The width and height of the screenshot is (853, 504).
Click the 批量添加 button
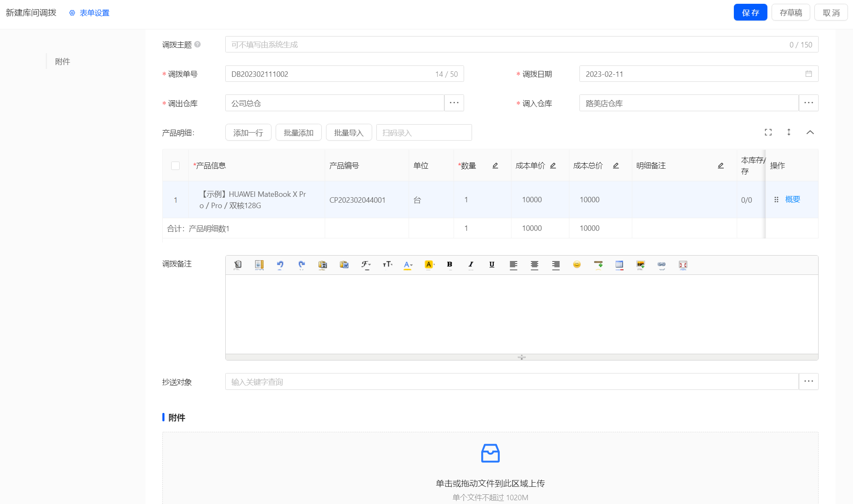coord(299,133)
